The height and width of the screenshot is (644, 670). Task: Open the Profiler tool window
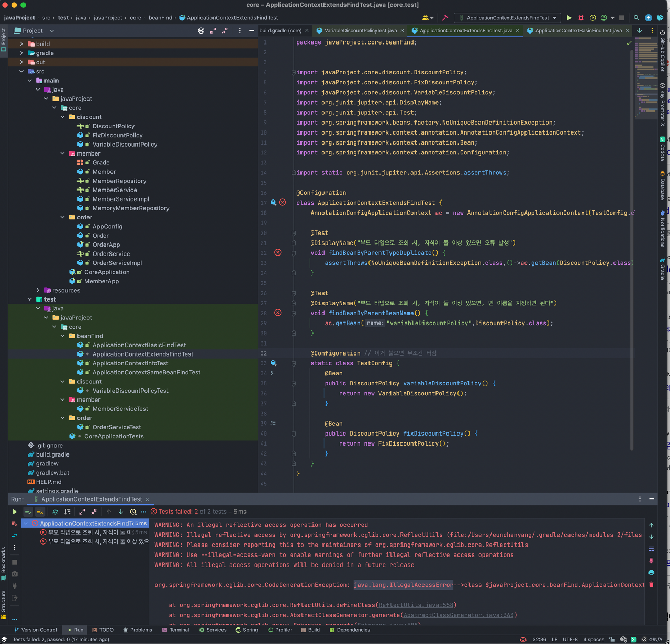[x=280, y=630]
